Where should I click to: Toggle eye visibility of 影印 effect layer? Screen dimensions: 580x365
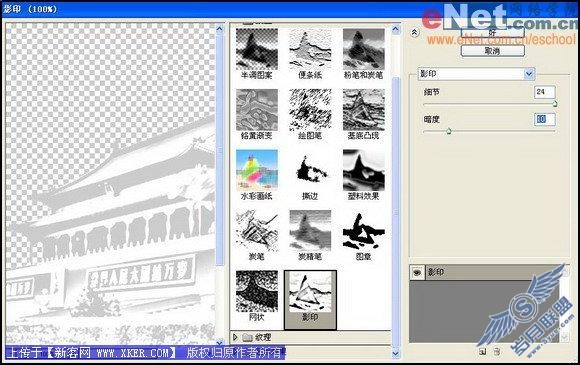coord(417,273)
